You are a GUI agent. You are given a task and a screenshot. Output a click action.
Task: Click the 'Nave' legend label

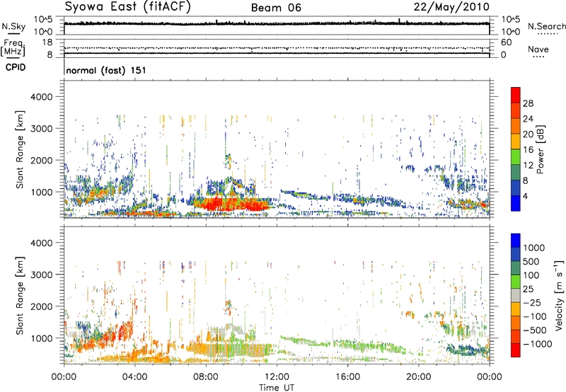pyautogui.click(x=538, y=49)
